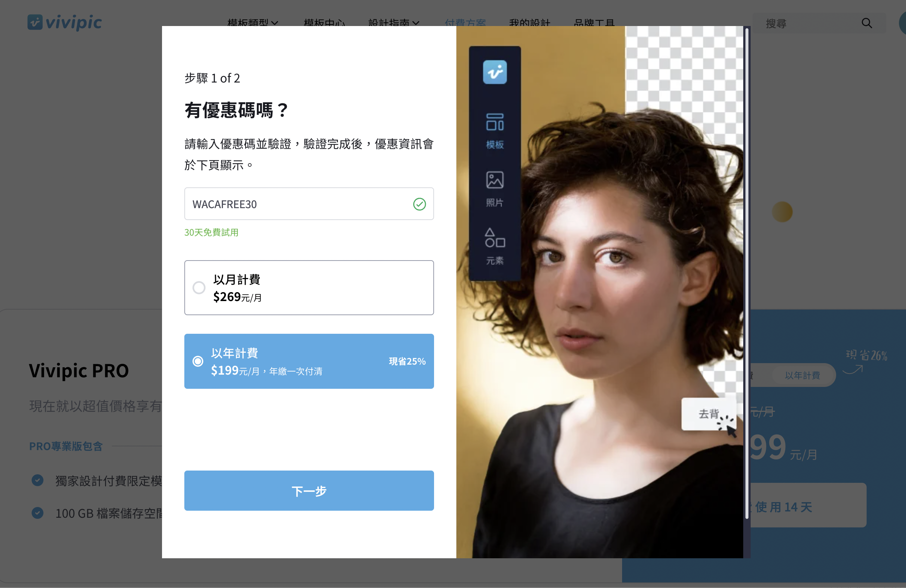Click the 現省25% savings label

[x=407, y=361]
